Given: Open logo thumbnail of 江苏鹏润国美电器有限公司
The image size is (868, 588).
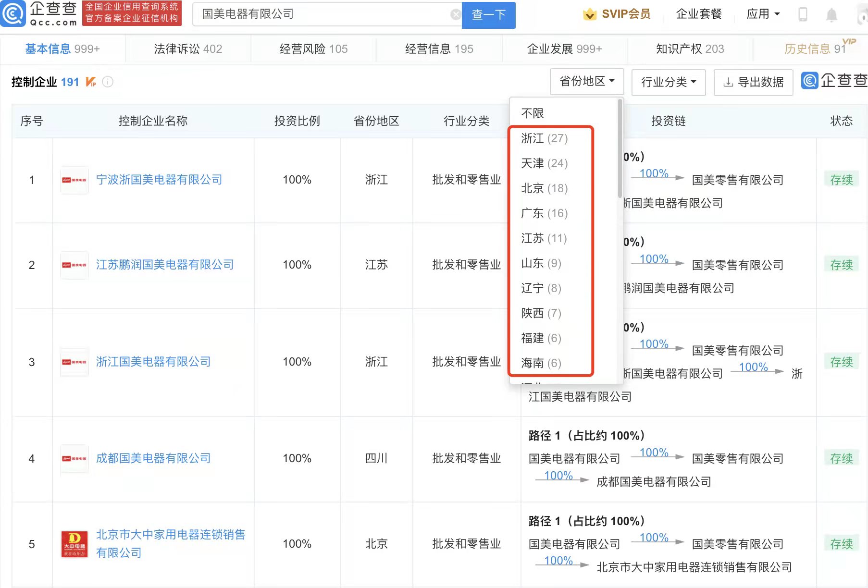Looking at the screenshot, I should 74,265.
